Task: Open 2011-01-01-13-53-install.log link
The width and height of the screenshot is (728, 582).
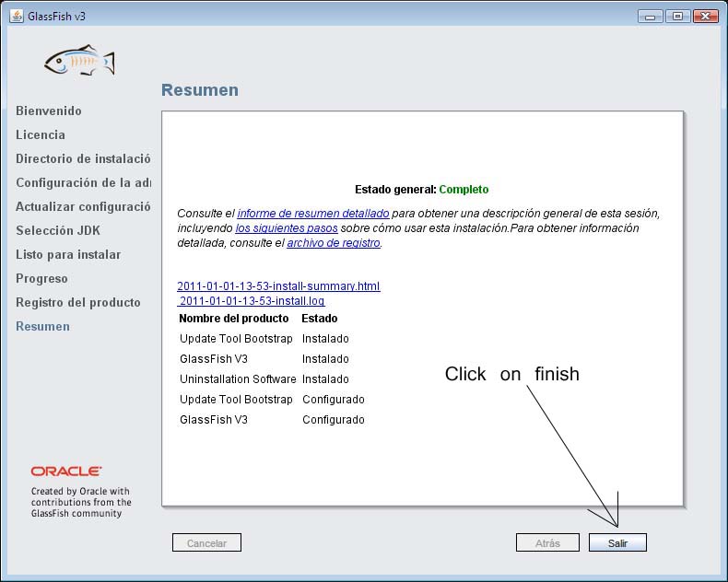Action: click(252, 301)
